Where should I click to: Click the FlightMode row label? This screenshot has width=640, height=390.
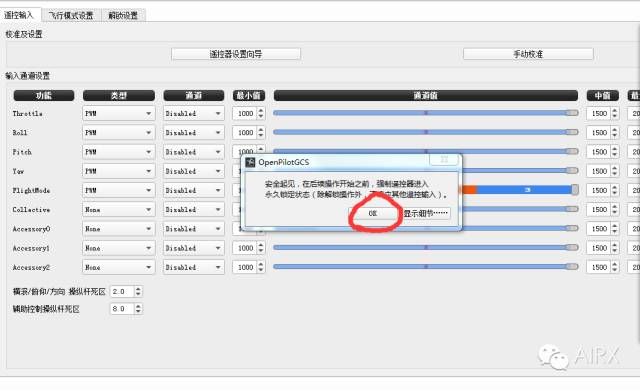tap(31, 190)
